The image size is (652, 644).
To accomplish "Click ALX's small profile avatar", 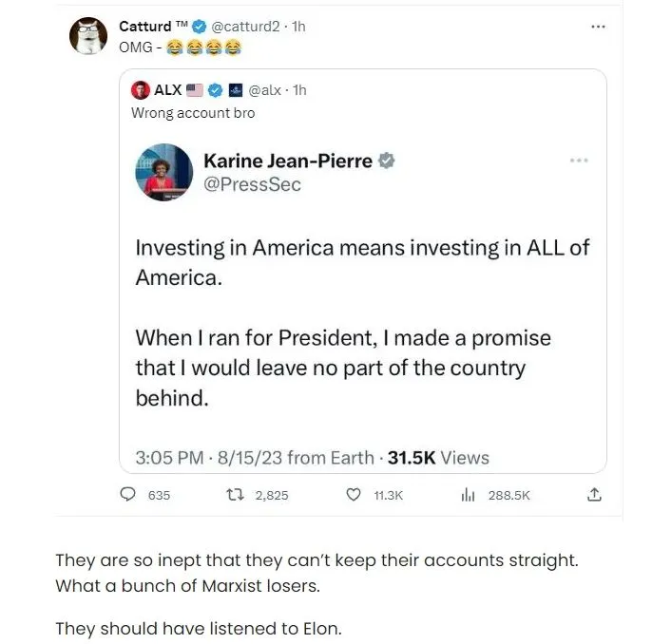I will coord(141,90).
